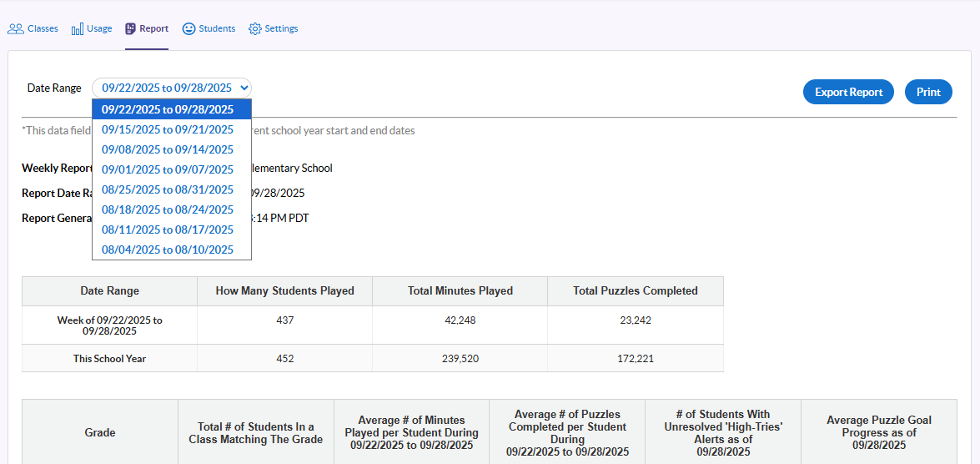980x464 pixels.
Task: Click Average Puzzle Goal Progress header
Action: pyautogui.click(x=879, y=433)
